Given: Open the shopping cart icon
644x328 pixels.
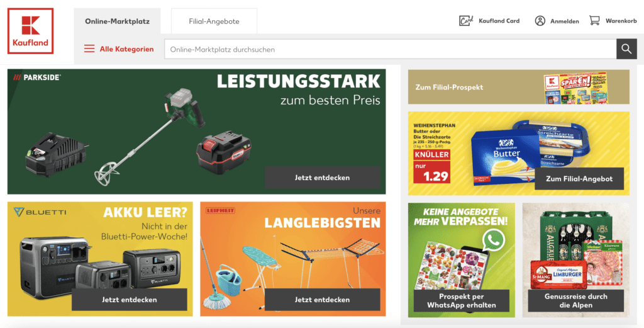Looking at the screenshot, I should click(x=594, y=21).
